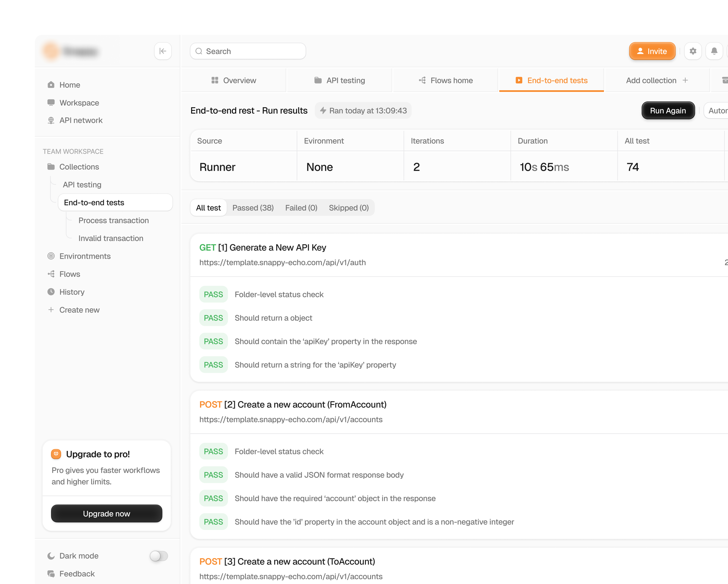Click into the Search field
Image resolution: width=728 pixels, height=584 pixels.
click(248, 51)
